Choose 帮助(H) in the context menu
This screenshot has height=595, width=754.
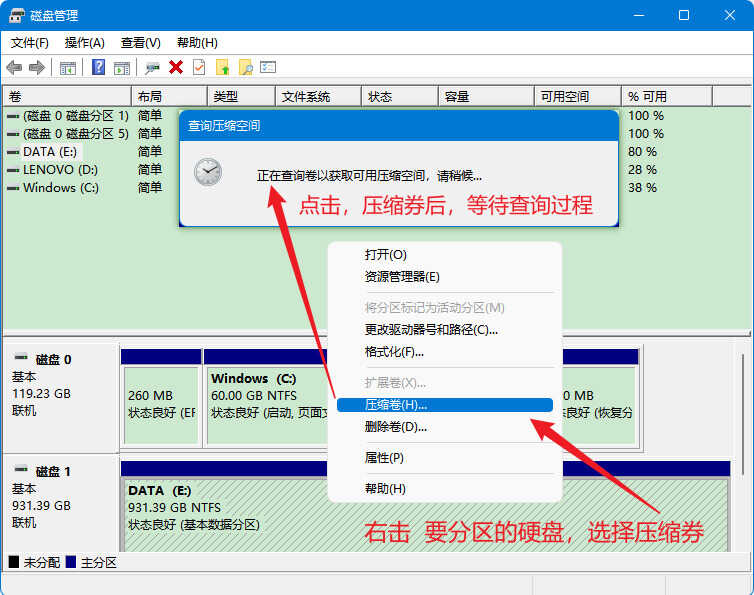[x=445, y=489]
